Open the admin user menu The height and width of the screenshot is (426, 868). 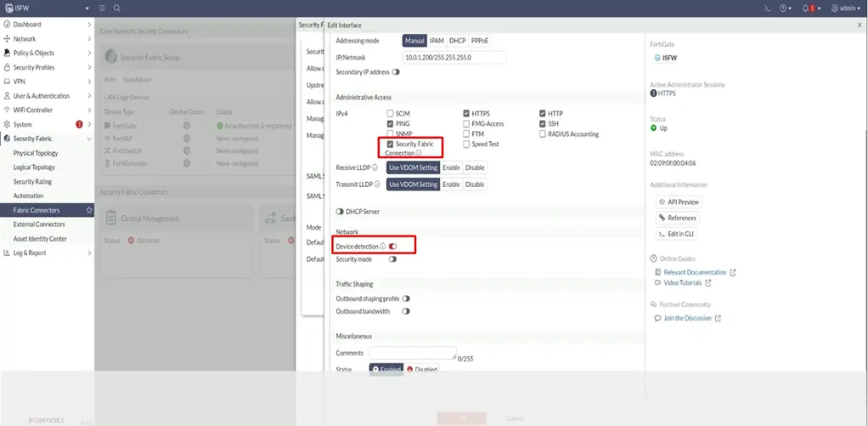845,9
